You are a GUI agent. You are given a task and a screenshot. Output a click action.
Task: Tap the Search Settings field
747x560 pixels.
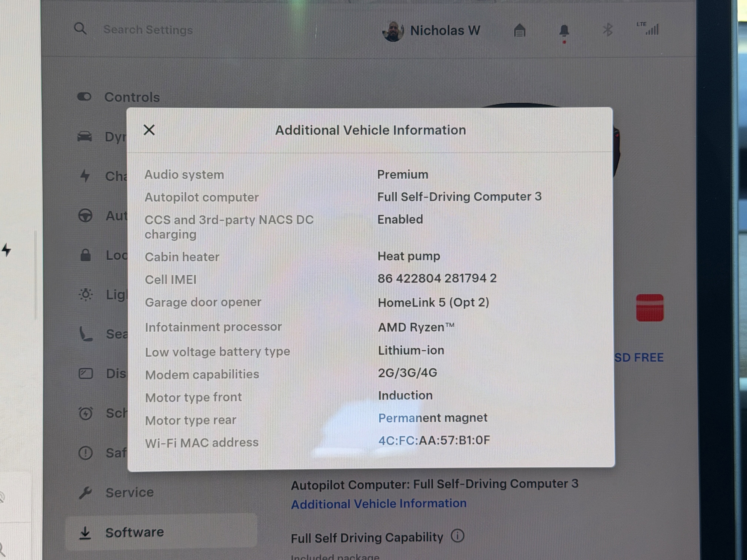pyautogui.click(x=148, y=30)
